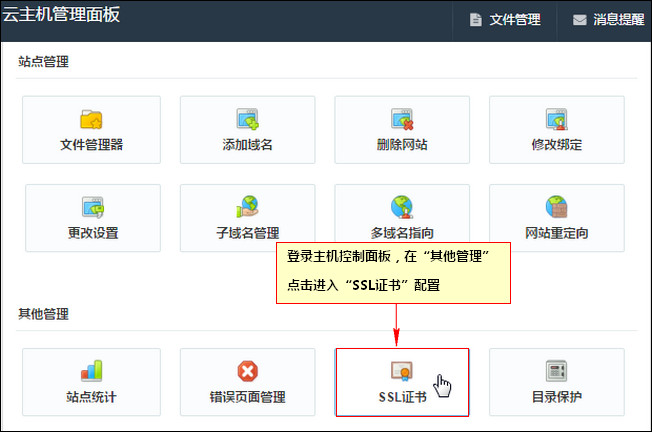This screenshot has width=652, height=432.
Task: Open the 文件管理器 file manager icon
Action: pos(91,120)
